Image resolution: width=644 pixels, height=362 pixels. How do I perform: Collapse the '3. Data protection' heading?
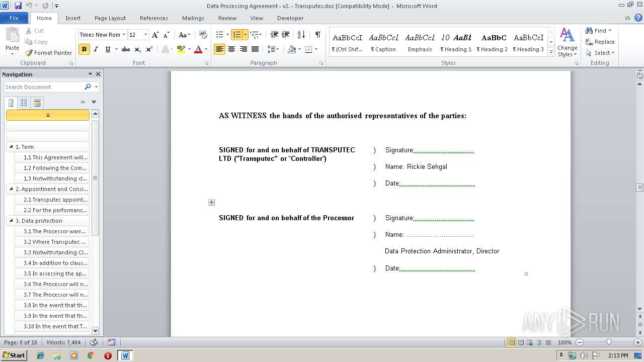tap(11, 221)
